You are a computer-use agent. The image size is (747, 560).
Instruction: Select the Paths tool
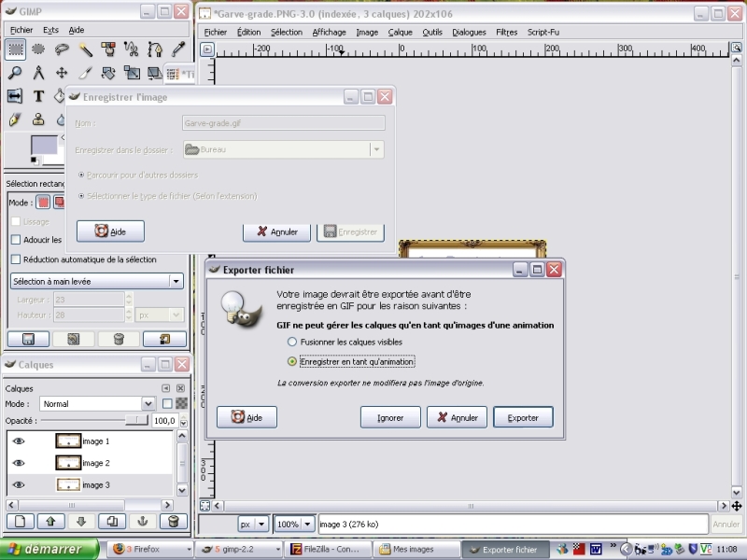point(155,49)
